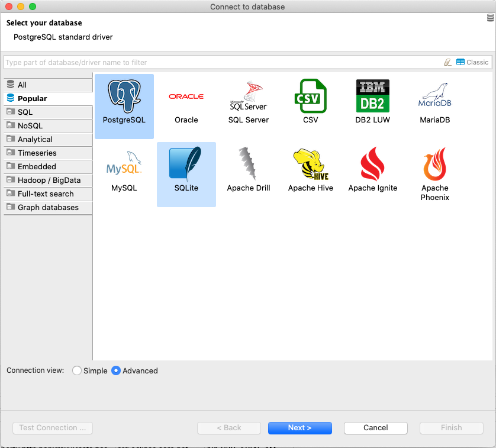Click the database stack icon in header corner

tap(490, 18)
